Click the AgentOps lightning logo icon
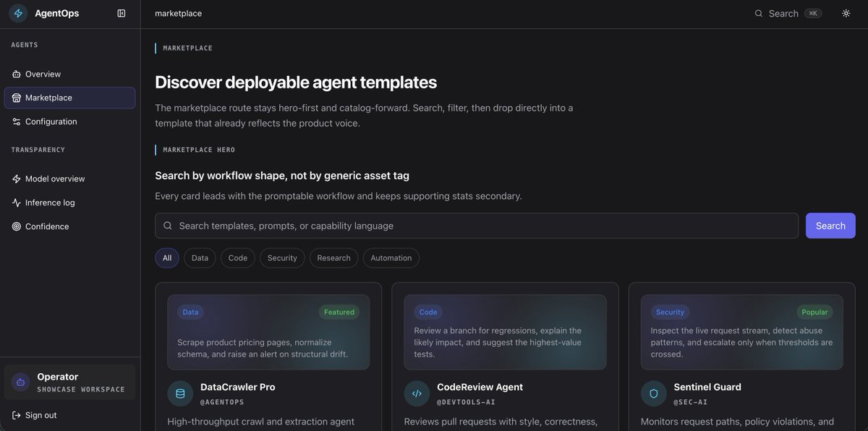 click(19, 13)
